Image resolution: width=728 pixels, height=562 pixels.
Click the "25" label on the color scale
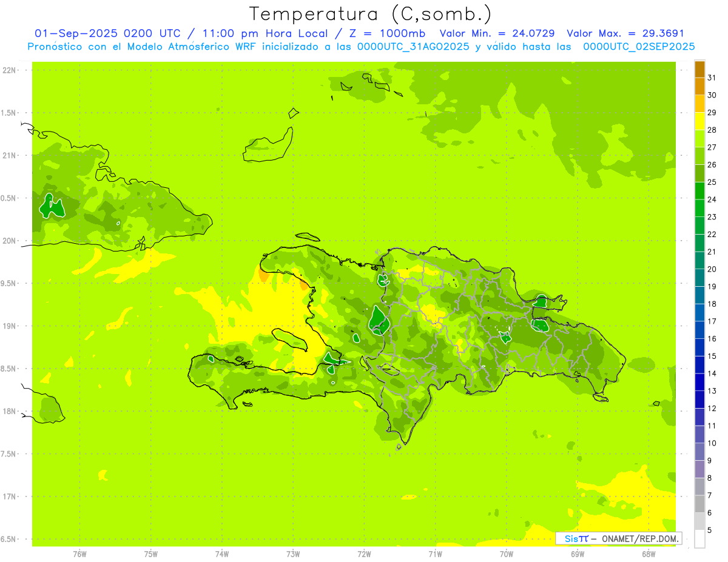click(712, 182)
